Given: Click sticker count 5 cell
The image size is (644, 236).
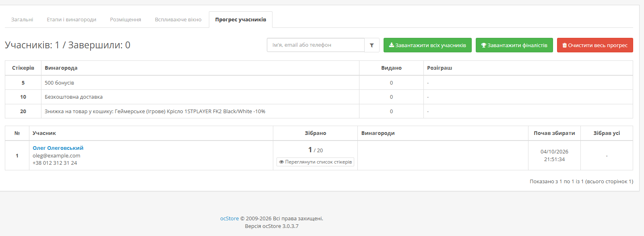Looking at the screenshot, I should click(23, 83).
